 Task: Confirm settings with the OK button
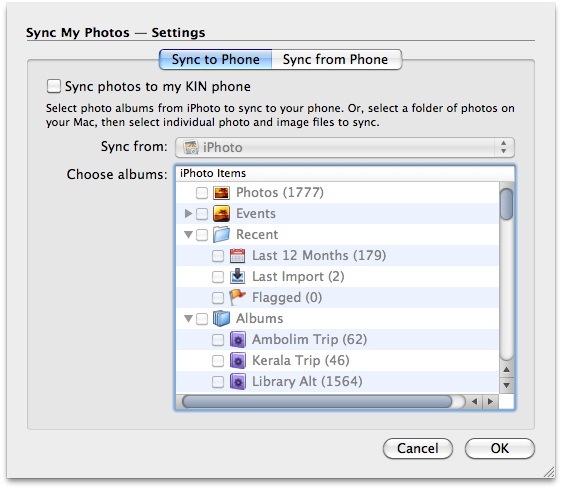click(500, 448)
